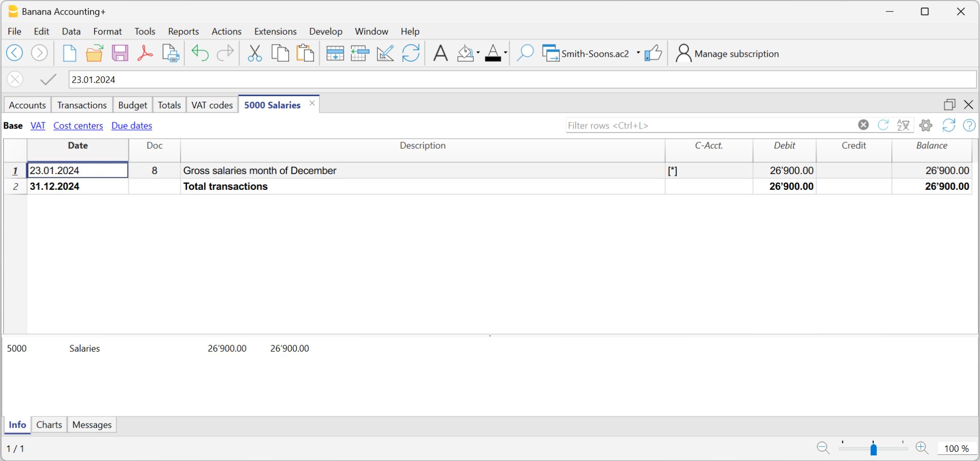Screen dimensions: 980x461
Task: Click the Save file floppy disk icon
Action: [120, 53]
